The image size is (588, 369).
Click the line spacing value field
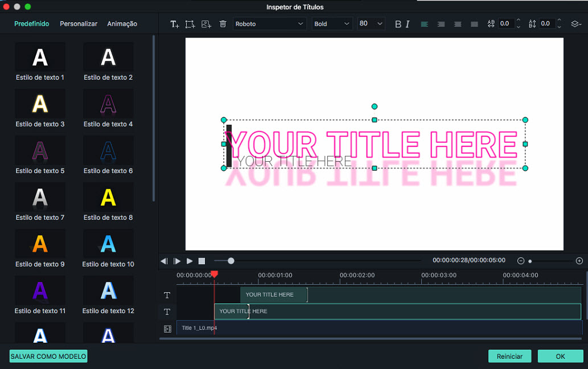tap(547, 23)
